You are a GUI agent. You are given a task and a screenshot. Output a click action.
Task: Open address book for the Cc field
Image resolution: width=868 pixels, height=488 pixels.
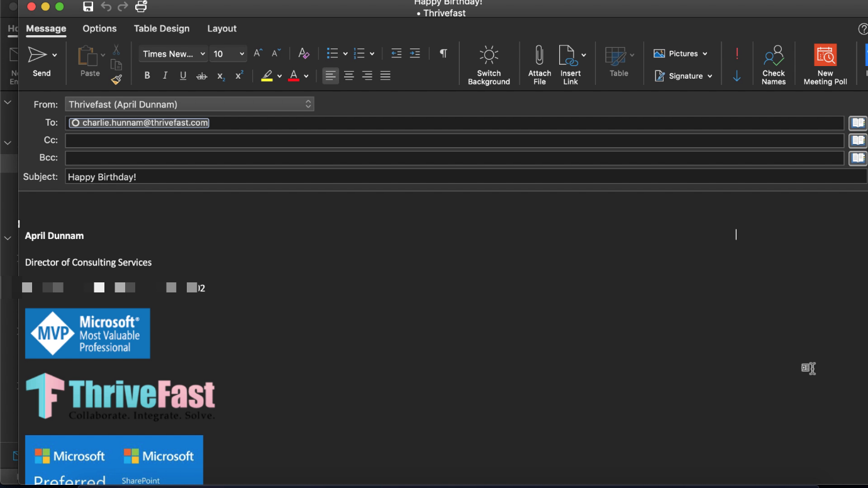pos(858,140)
